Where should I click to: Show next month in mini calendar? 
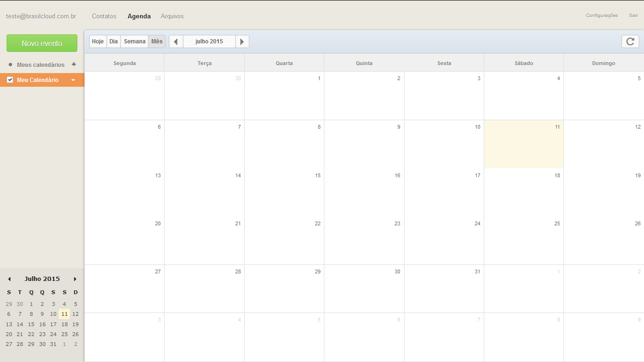click(x=75, y=279)
